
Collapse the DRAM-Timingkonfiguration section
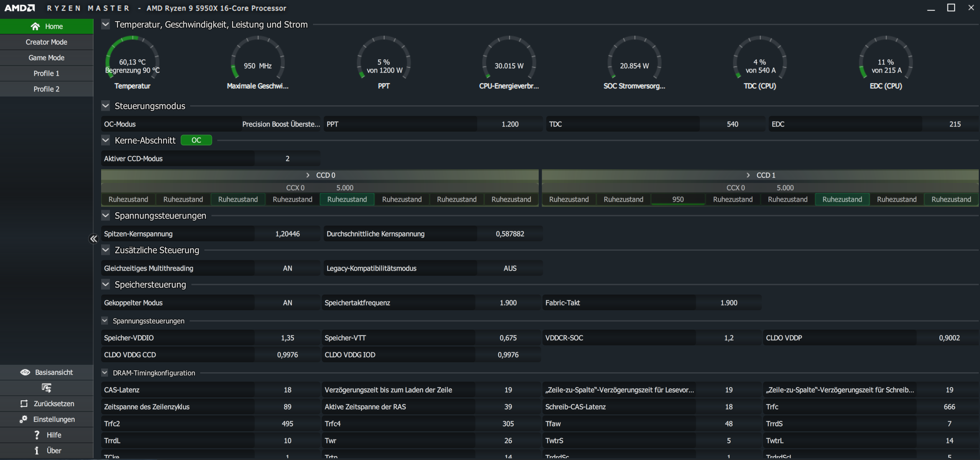pyautogui.click(x=105, y=373)
